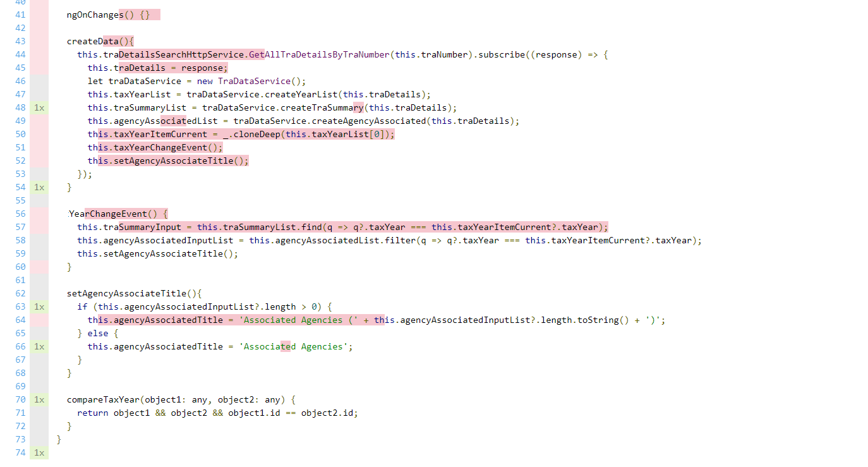Click line number 44 in the gutter
This screenshot has height=467, width=868.
(20, 54)
